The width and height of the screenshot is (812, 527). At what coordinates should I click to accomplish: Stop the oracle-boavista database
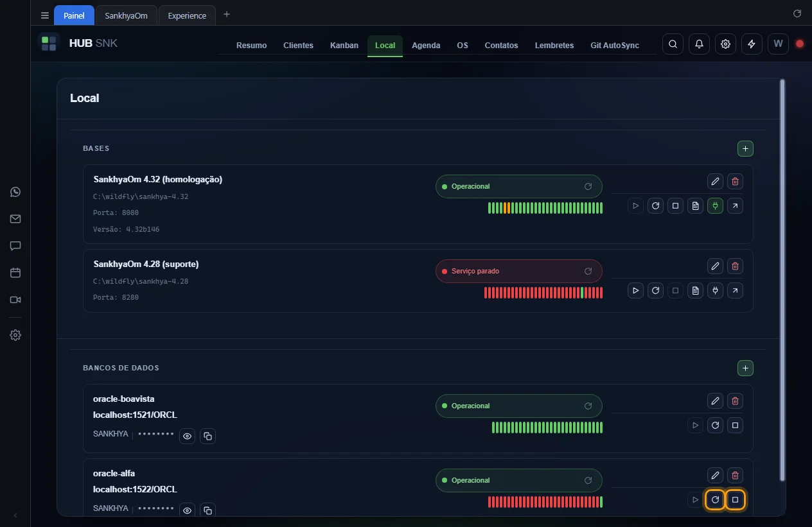(x=736, y=425)
